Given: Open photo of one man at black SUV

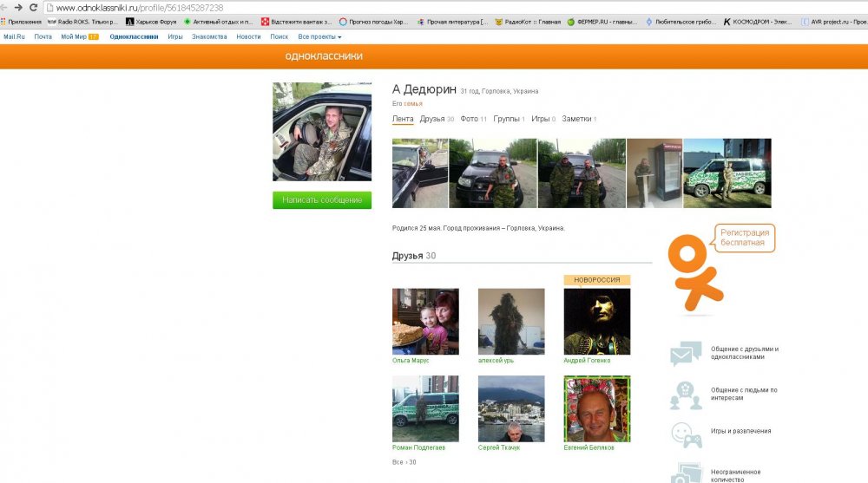Looking at the screenshot, I should tap(493, 173).
